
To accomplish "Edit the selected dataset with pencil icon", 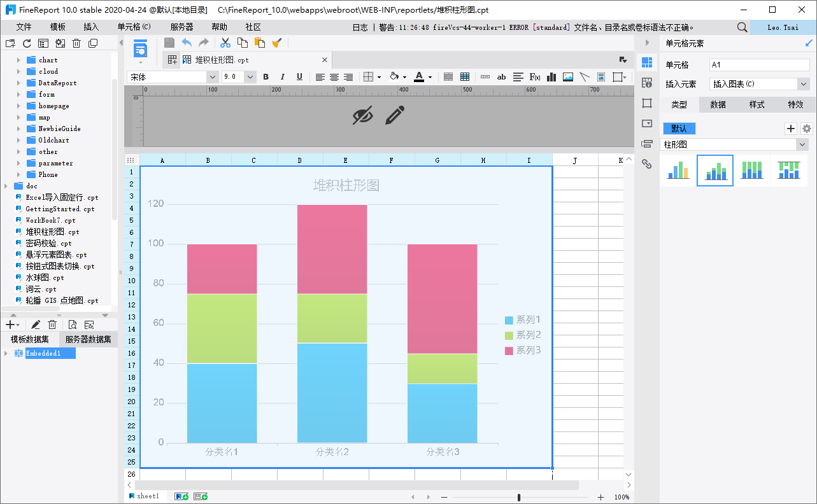I will tap(36, 325).
